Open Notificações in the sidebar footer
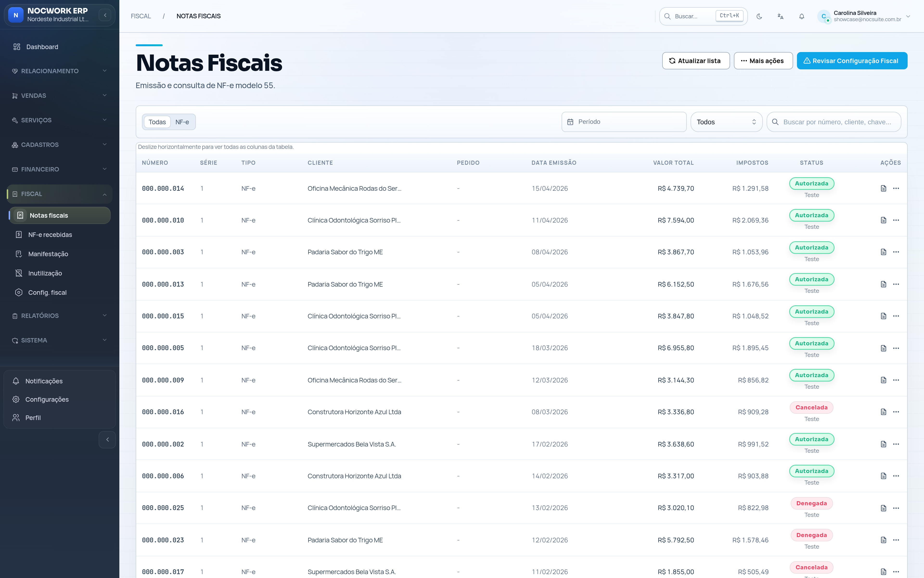Image resolution: width=924 pixels, height=578 pixels. point(59,381)
